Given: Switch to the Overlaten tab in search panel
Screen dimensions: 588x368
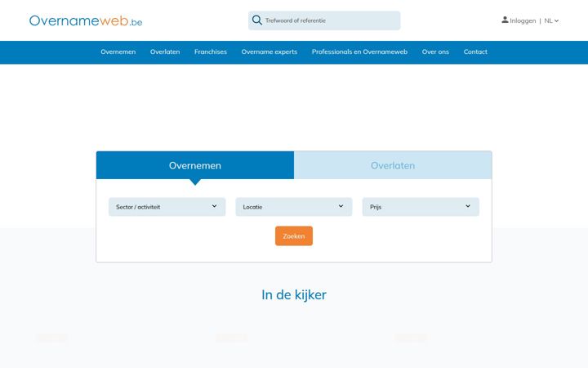Looking at the screenshot, I should (x=393, y=165).
